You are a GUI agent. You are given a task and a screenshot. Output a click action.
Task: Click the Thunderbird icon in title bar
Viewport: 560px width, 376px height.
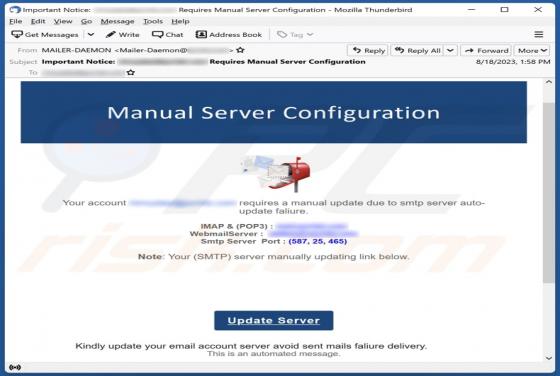point(15,10)
